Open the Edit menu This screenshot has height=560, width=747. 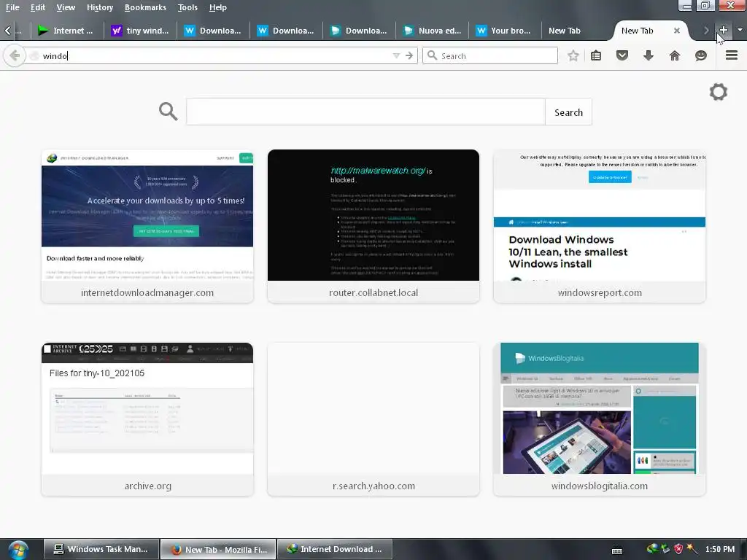coord(38,7)
